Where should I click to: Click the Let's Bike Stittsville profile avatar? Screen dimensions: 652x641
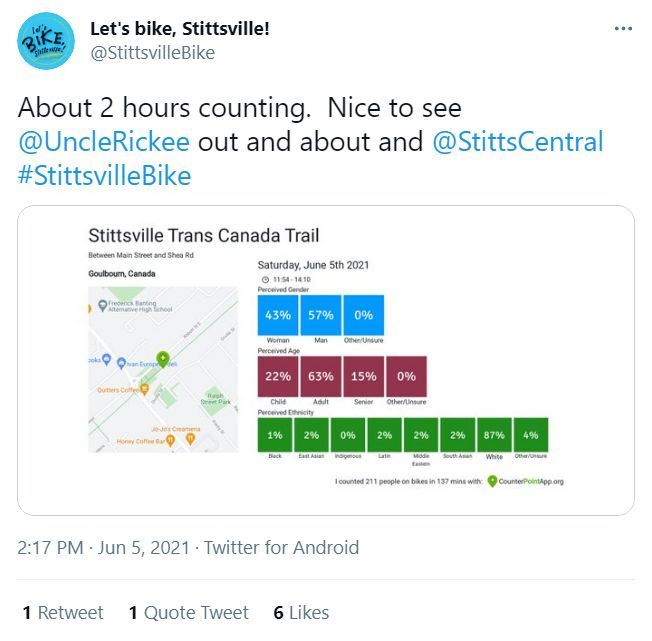click(46, 41)
